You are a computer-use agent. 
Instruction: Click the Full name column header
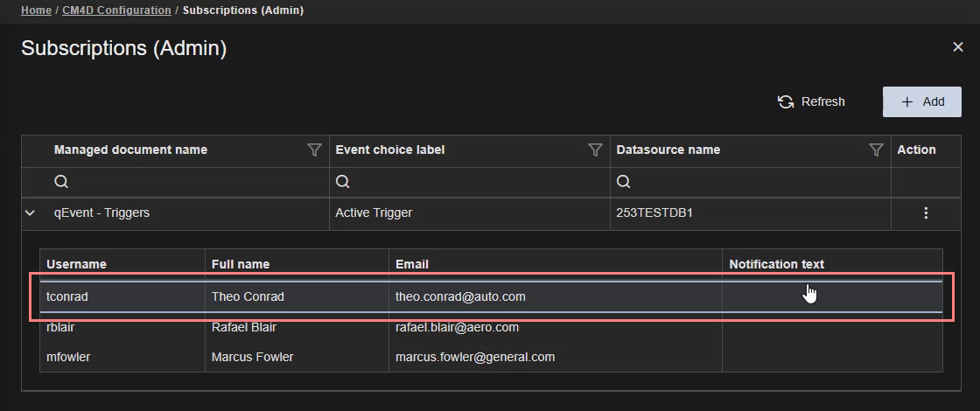pos(241,264)
